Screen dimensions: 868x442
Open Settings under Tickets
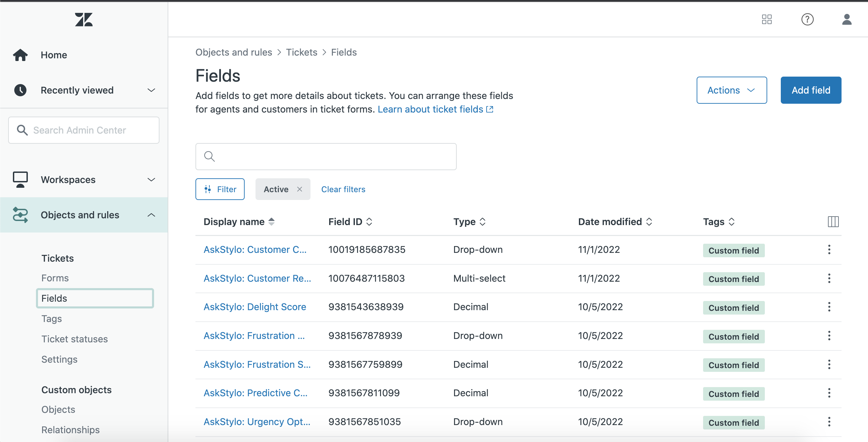point(59,359)
